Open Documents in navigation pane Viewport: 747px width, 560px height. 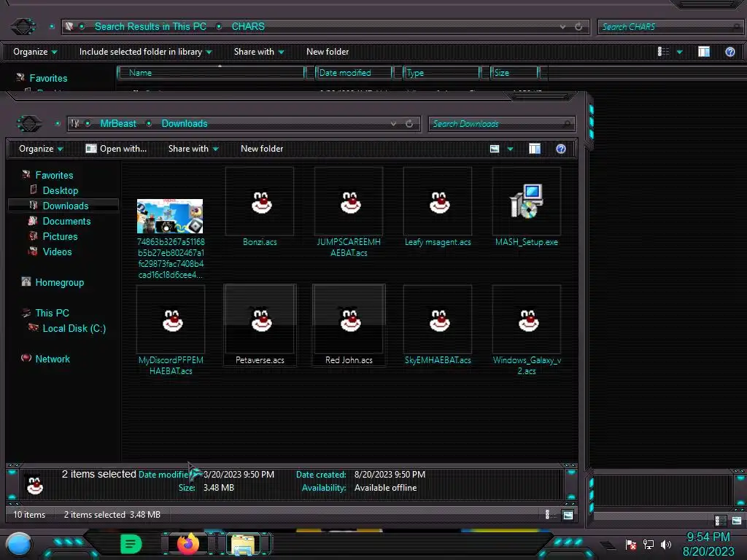(66, 221)
